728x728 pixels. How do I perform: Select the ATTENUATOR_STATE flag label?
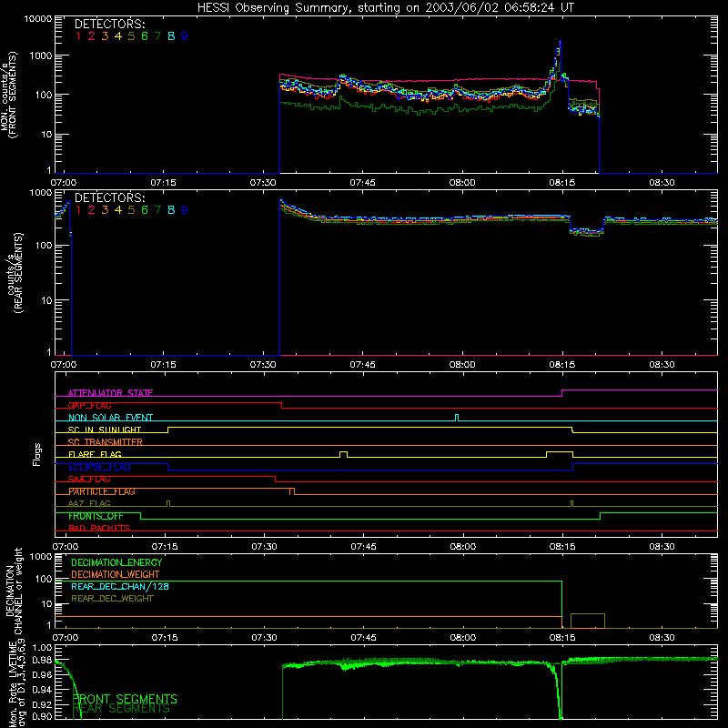click(110, 393)
